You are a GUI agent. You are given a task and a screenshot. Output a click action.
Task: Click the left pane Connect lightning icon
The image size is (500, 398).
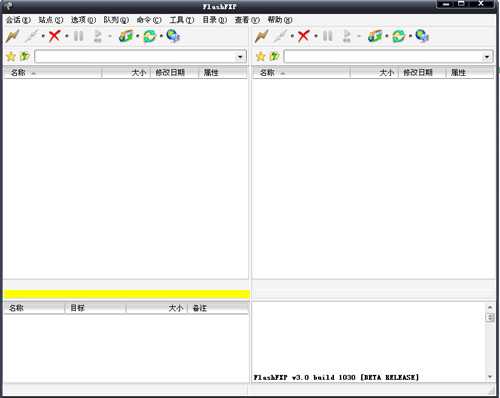point(13,36)
